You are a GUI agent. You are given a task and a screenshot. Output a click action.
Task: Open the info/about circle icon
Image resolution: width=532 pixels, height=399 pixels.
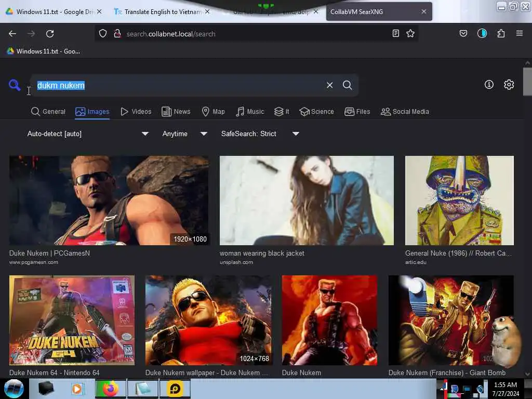pos(489,85)
